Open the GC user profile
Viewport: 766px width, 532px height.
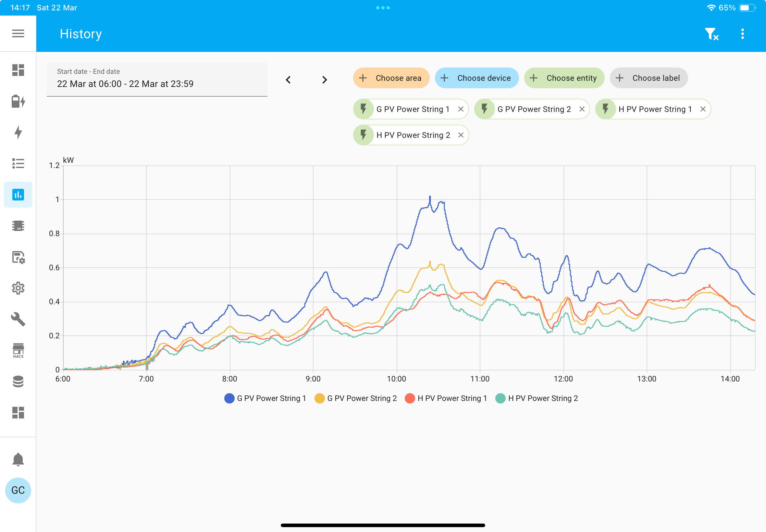(x=18, y=490)
